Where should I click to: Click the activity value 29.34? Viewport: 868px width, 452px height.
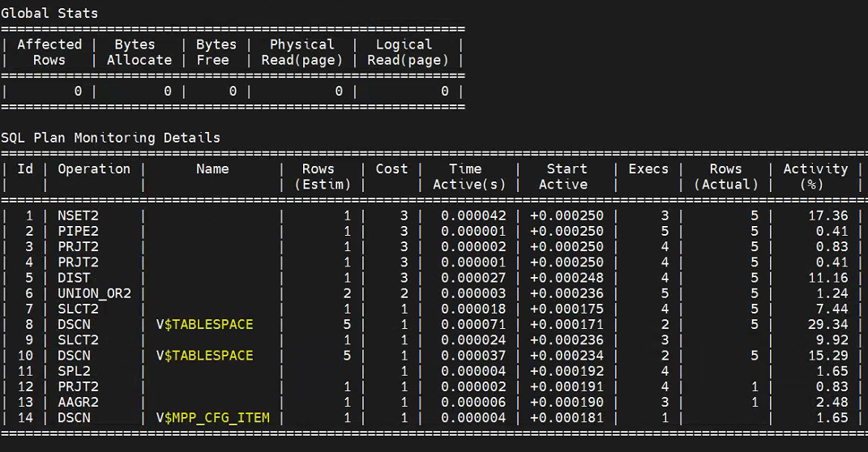[827, 324]
